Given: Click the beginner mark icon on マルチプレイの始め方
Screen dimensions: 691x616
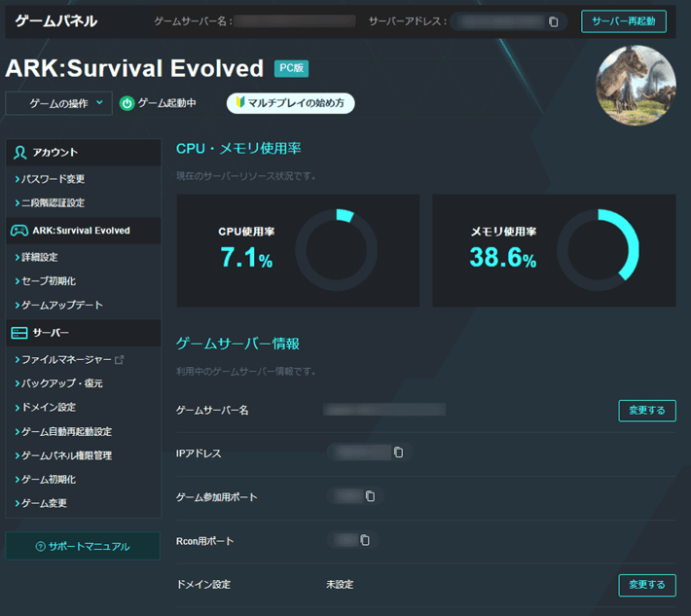Looking at the screenshot, I should 240,102.
